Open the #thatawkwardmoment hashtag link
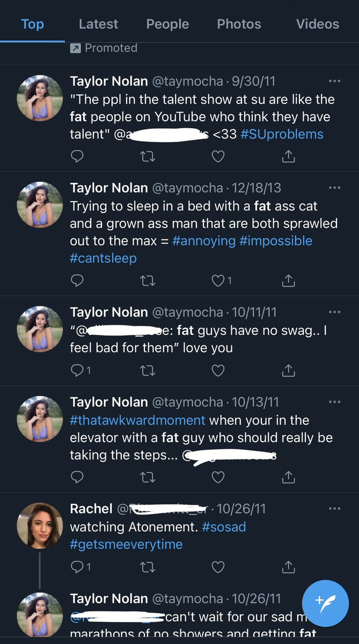 pyautogui.click(x=137, y=420)
